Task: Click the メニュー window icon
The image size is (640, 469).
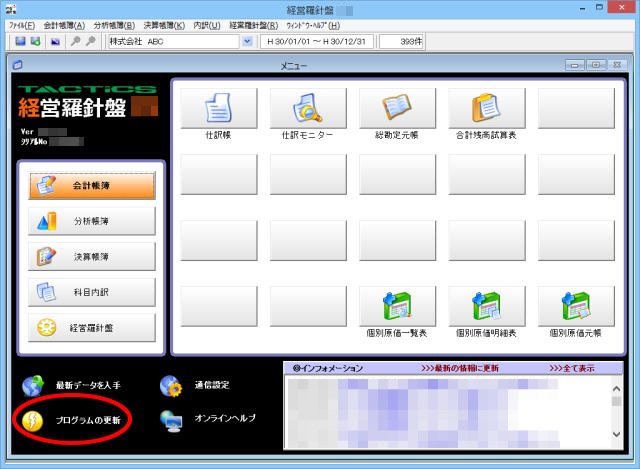Action: coord(17,65)
